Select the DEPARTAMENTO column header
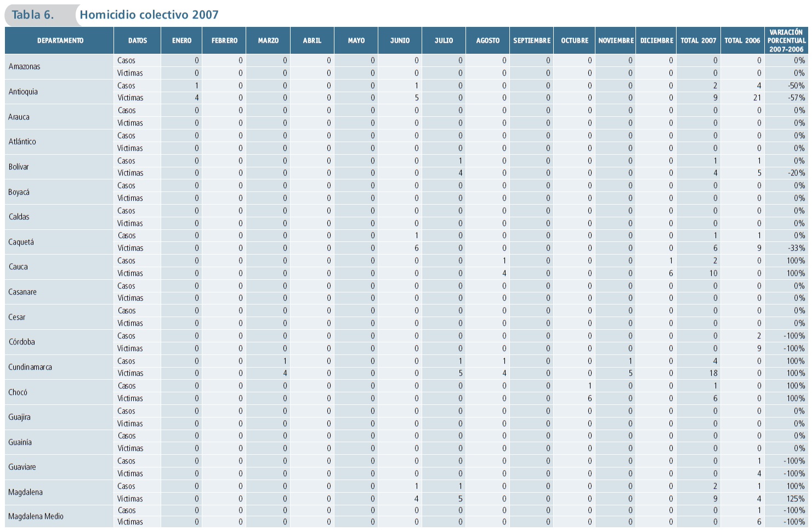812x530 pixels. [x=60, y=41]
